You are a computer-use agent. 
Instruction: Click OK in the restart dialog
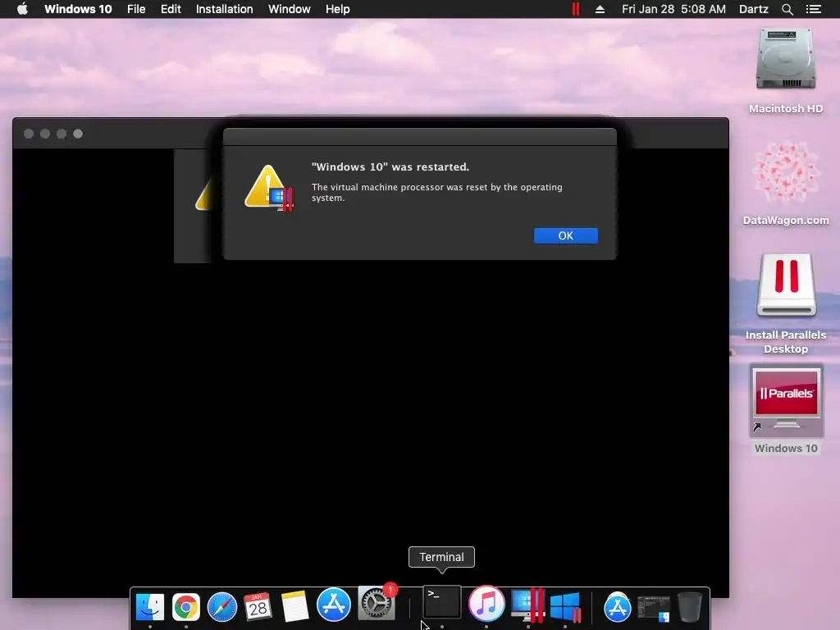[x=566, y=235]
